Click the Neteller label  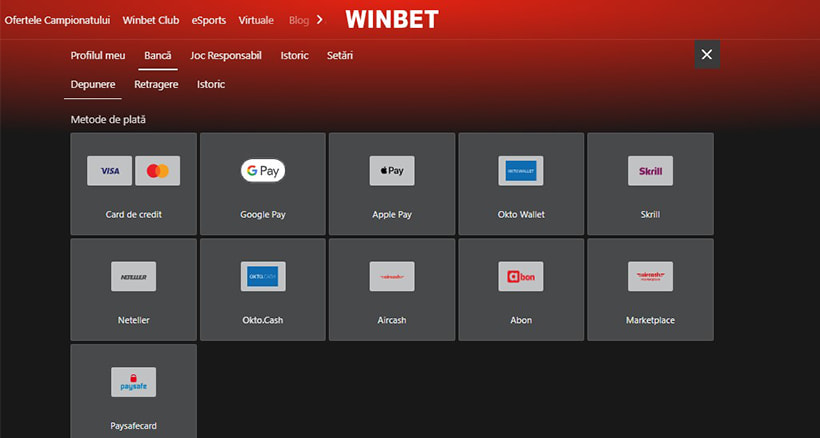pyautogui.click(x=133, y=320)
